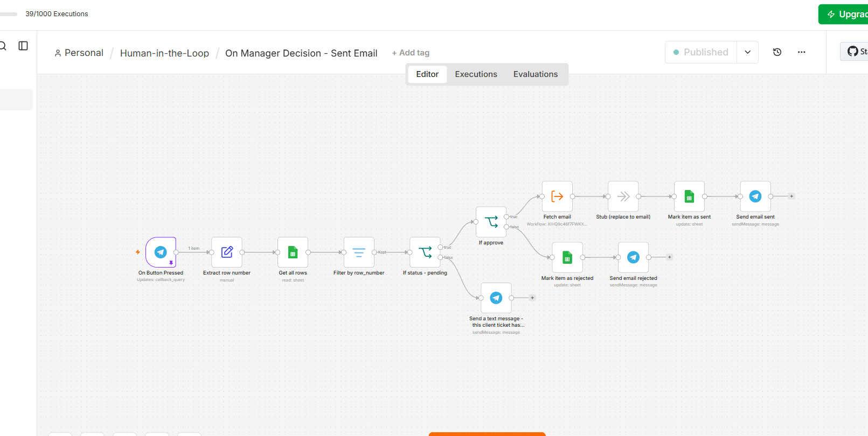Image resolution: width=868 pixels, height=436 pixels.
Task: Select the Send a text message Telegram node
Action: [x=496, y=298]
